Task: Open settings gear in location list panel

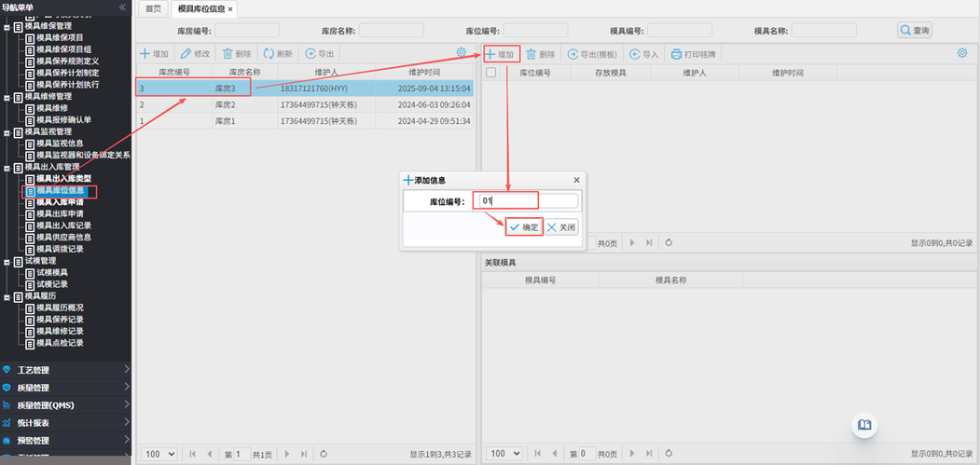Action: (962, 53)
